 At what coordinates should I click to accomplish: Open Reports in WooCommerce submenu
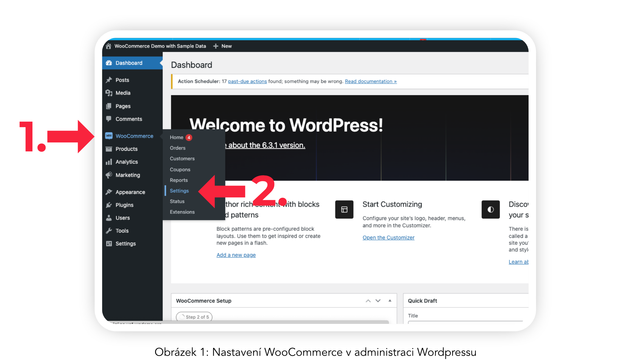coord(179,180)
